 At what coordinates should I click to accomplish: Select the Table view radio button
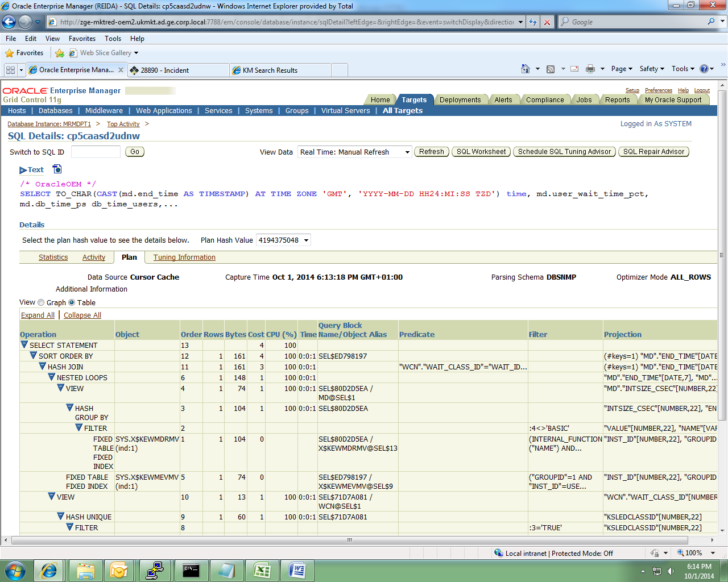coord(72,302)
